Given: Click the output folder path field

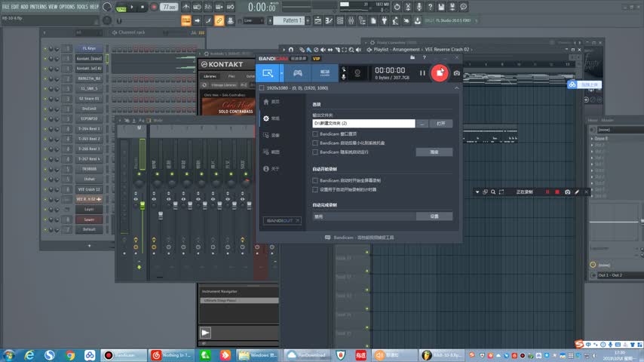Looking at the screenshot, I should pyautogui.click(x=363, y=123).
